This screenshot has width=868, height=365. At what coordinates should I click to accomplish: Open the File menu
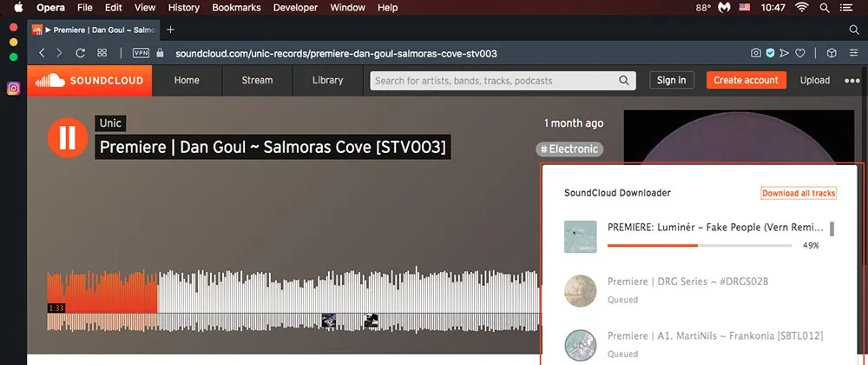click(85, 8)
